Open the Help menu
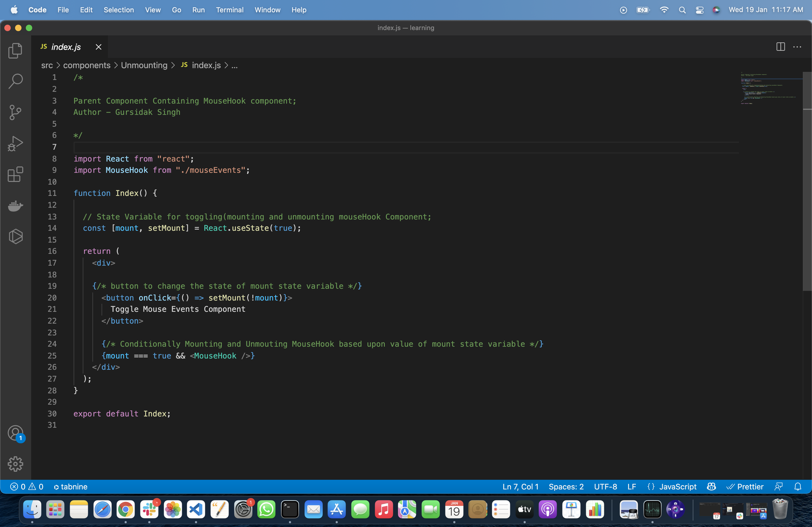812x527 pixels. tap(299, 10)
